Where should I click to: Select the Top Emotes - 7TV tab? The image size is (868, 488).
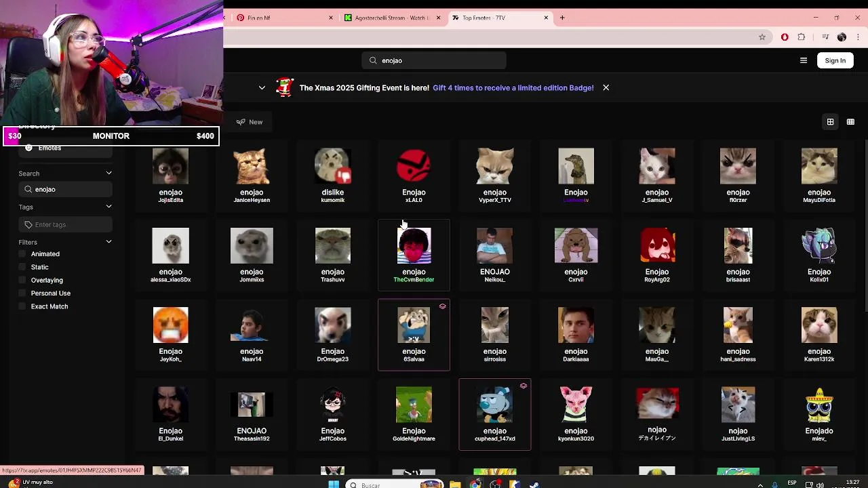click(x=499, y=18)
